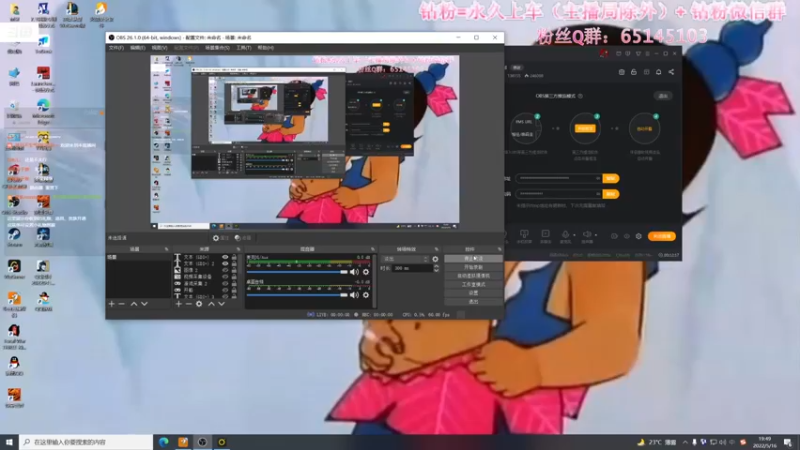Screen dimensions: 800x450
Task: Remove selected source with the minus icon
Action: click(188, 304)
